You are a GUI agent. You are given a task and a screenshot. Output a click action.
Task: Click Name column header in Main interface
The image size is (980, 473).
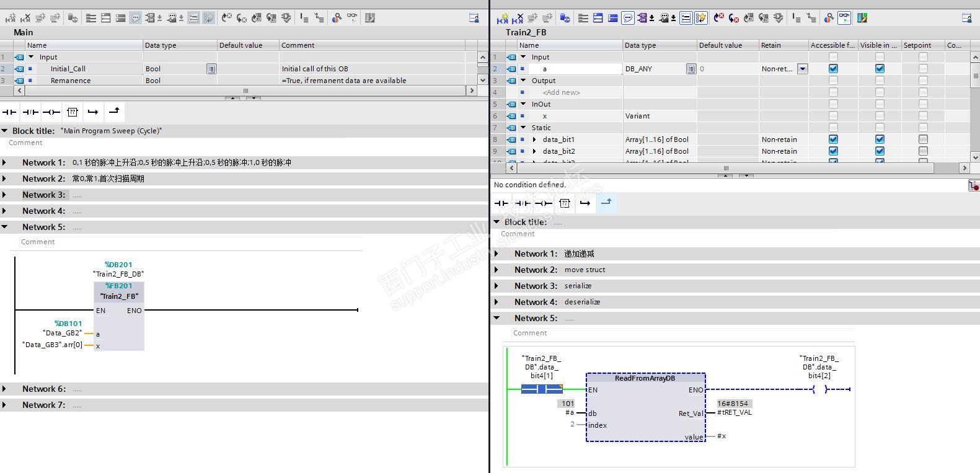84,45
